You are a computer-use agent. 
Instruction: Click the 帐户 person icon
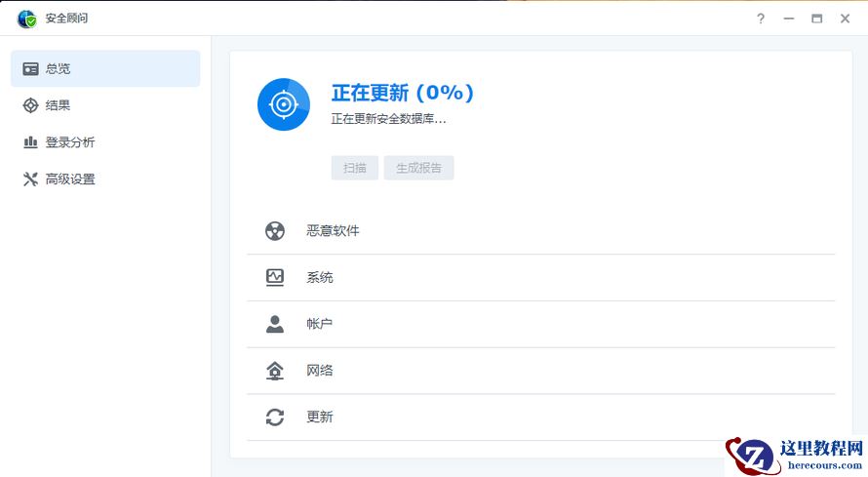pyautogui.click(x=275, y=324)
